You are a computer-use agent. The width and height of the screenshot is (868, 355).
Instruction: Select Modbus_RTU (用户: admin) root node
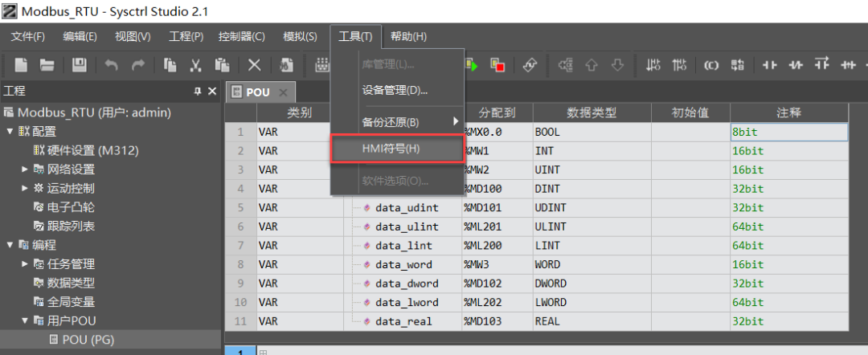point(87,112)
